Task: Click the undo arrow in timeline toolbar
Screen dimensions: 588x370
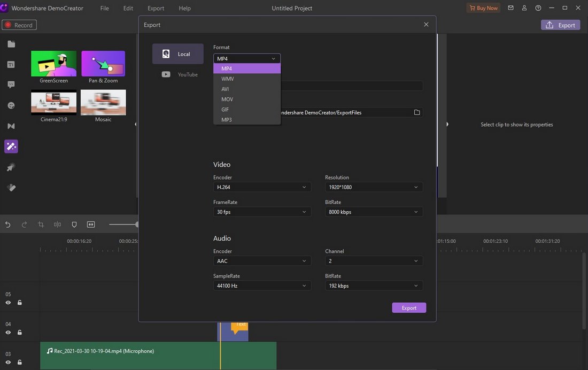Action: point(8,225)
